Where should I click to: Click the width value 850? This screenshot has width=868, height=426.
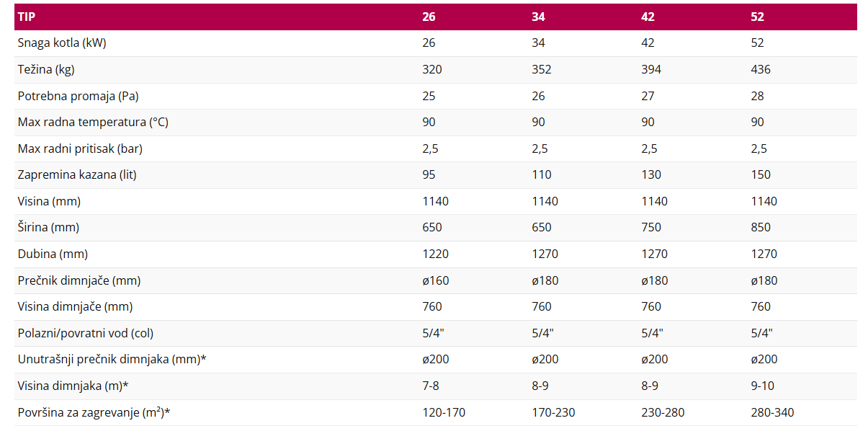tap(761, 227)
